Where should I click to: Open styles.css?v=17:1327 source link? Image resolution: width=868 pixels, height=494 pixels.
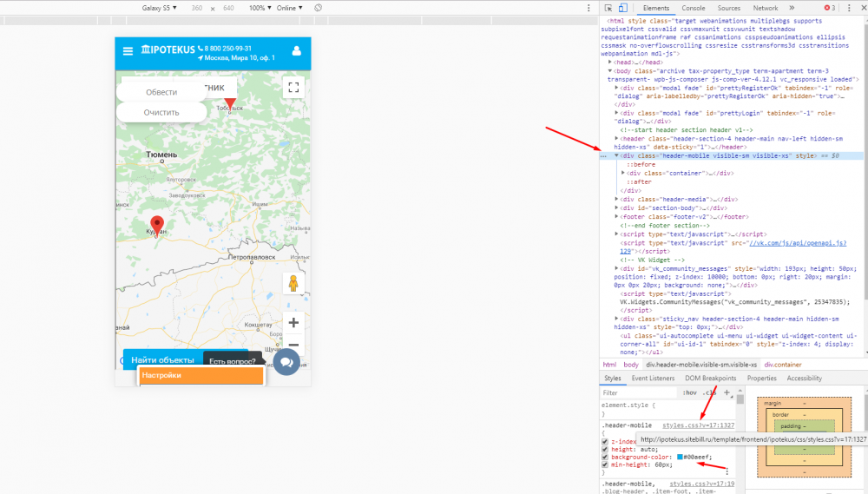pos(699,425)
